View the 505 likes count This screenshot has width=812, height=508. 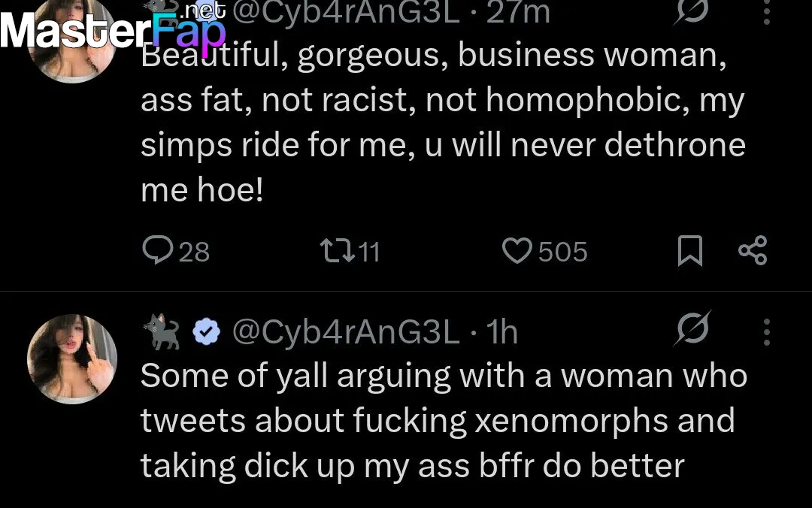[562, 252]
